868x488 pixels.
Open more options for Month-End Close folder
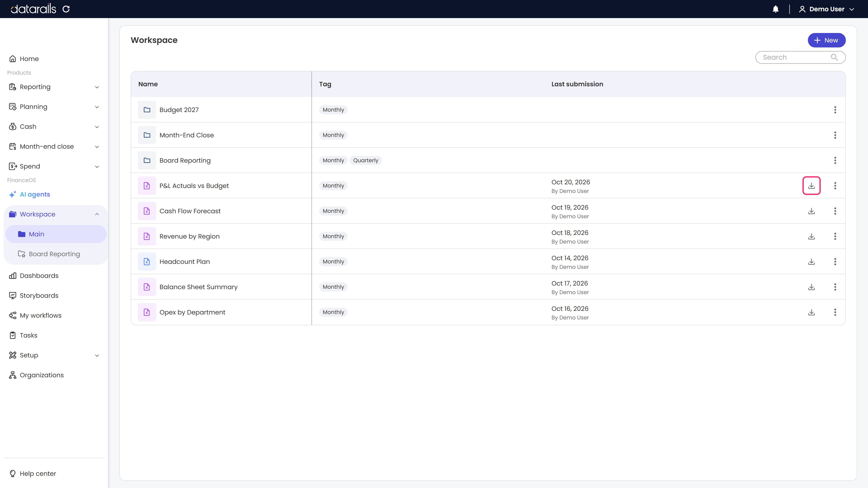(835, 135)
